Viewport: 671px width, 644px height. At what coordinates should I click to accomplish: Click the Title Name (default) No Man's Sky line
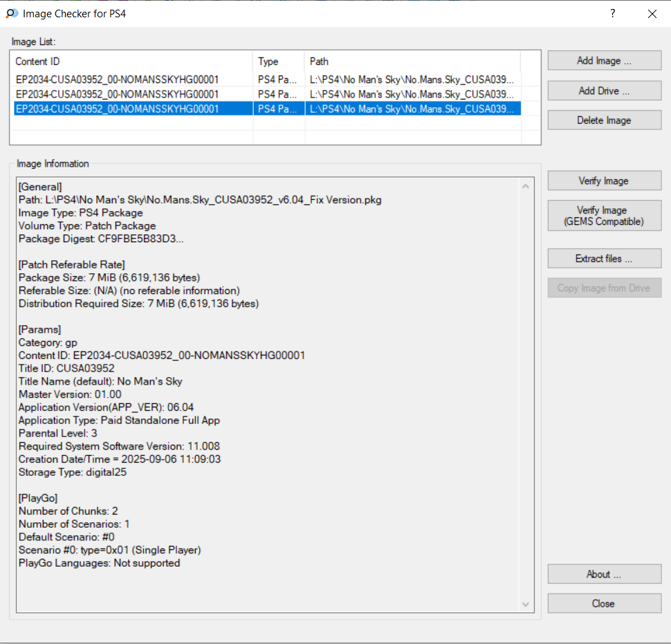coord(100,381)
